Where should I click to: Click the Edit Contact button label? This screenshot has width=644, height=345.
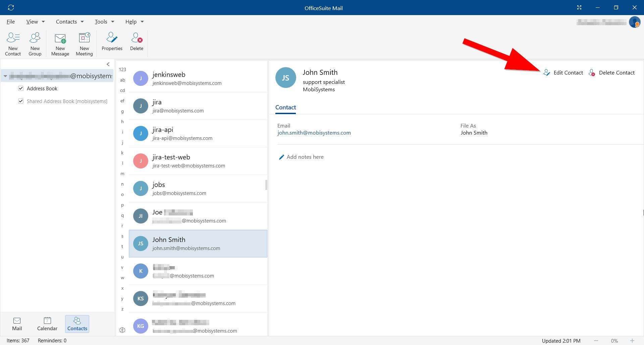568,72
